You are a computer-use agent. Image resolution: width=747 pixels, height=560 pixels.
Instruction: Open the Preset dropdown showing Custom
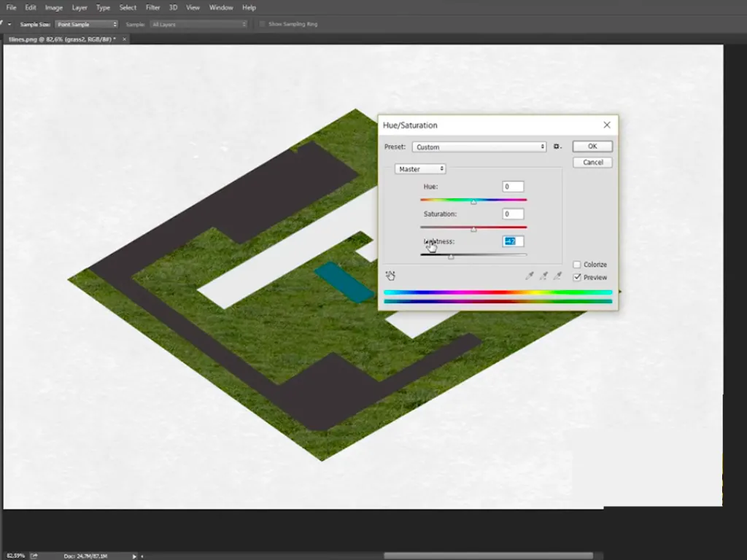point(479,147)
